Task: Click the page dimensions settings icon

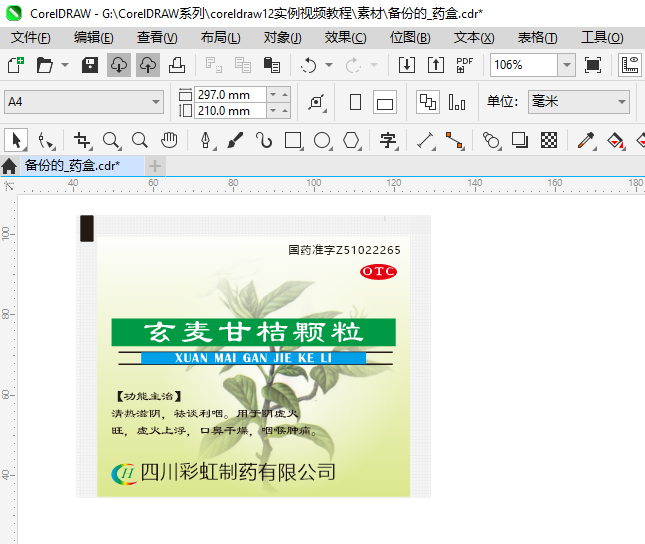Action: 317,102
